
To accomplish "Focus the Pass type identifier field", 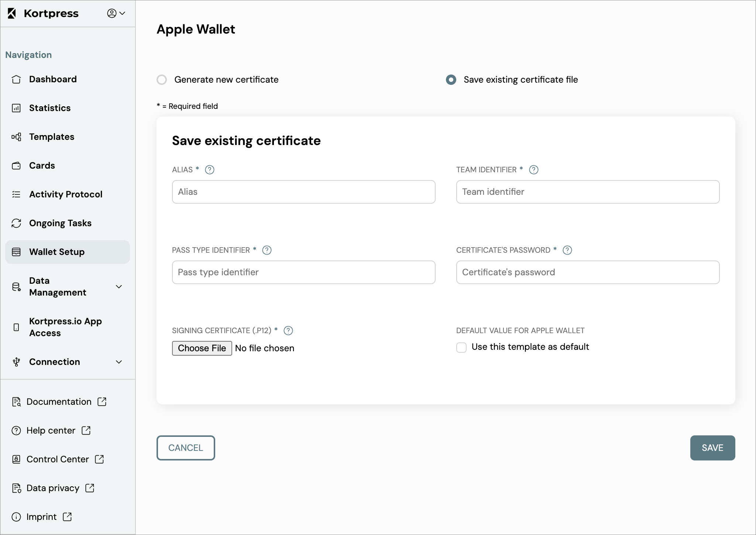I will (304, 272).
